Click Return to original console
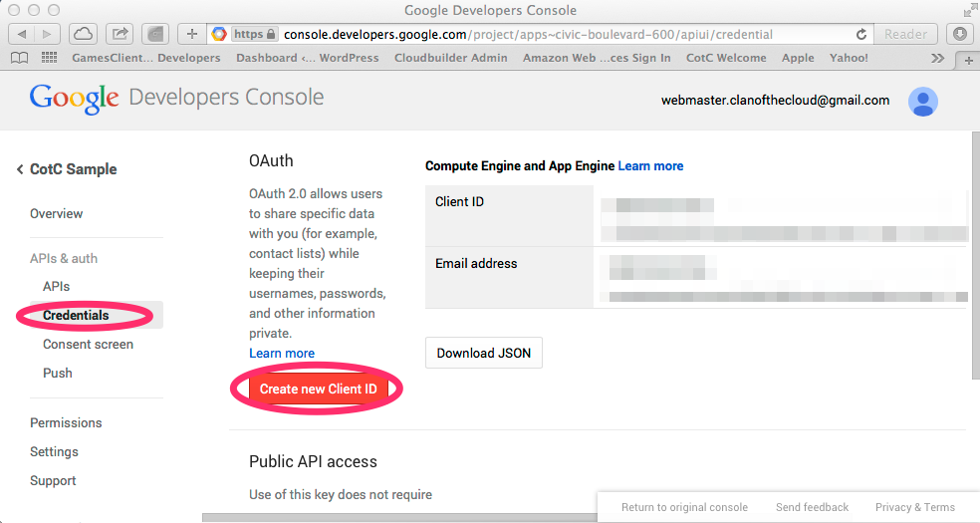 [x=684, y=507]
